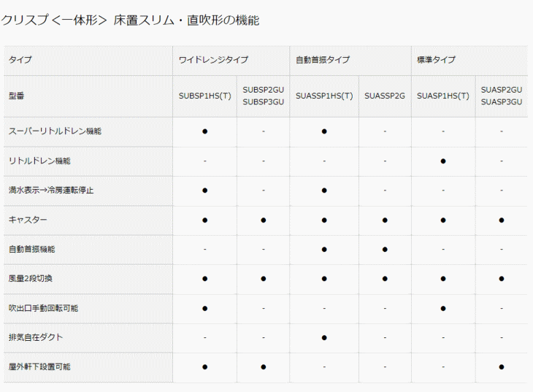533x392 pixels.
Task: Select the 吹出口手動回転可能 row label
Action: click(x=43, y=308)
